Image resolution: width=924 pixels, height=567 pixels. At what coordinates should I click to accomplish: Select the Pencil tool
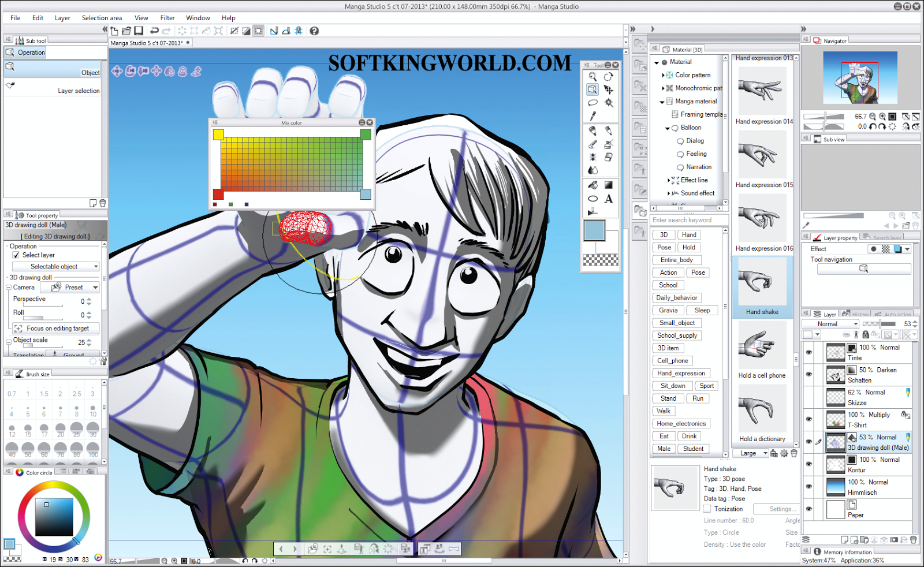tap(608, 130)
